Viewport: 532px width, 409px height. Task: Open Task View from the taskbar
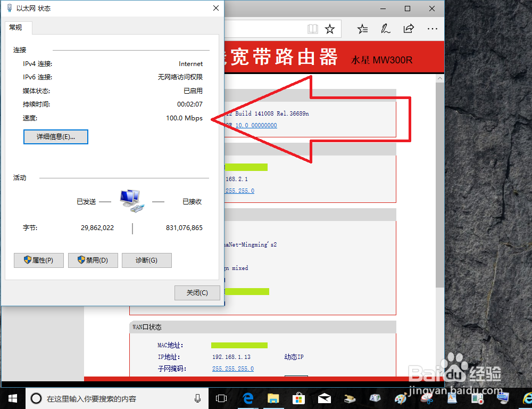coord(221,398)
